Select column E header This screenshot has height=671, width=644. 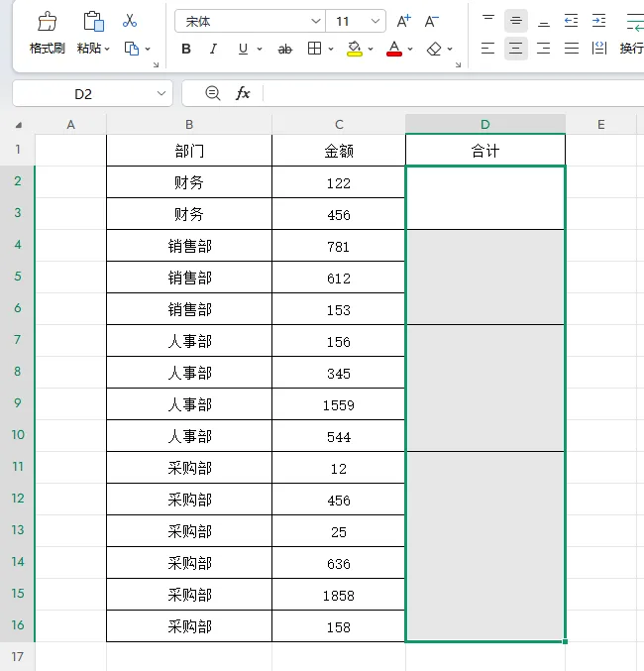[x=600, y=124]
